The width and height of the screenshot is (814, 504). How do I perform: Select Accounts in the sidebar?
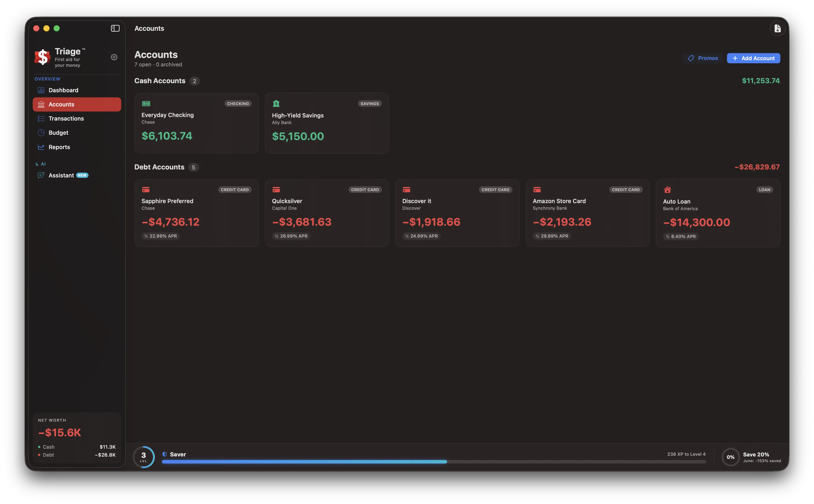point(77,104)
